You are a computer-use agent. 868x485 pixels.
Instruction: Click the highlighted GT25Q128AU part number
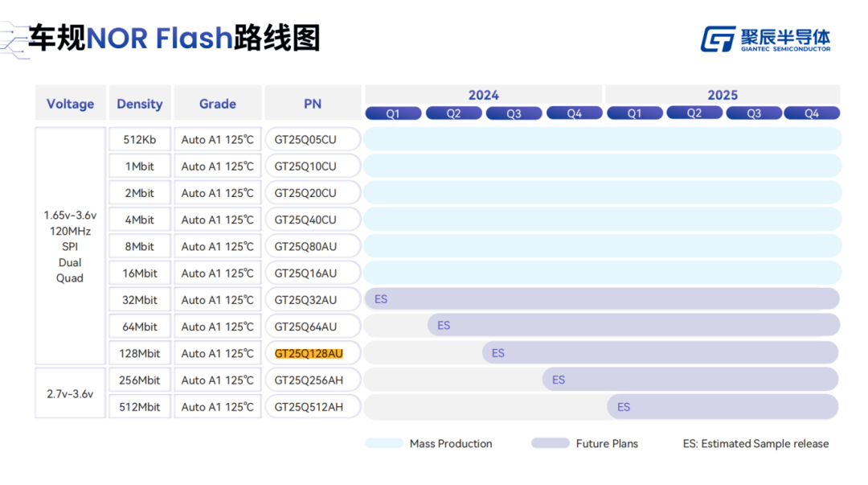pyautogui.click(x=309, y=353)
